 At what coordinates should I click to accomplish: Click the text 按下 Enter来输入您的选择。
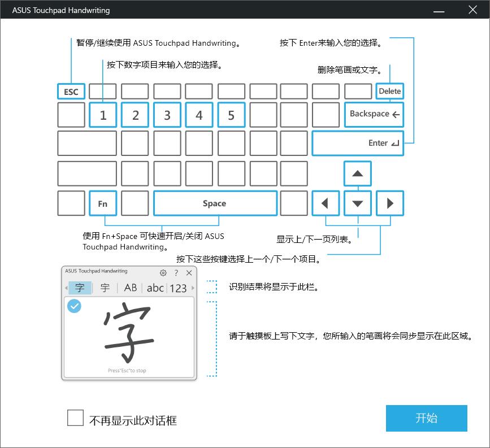(331, 43)
